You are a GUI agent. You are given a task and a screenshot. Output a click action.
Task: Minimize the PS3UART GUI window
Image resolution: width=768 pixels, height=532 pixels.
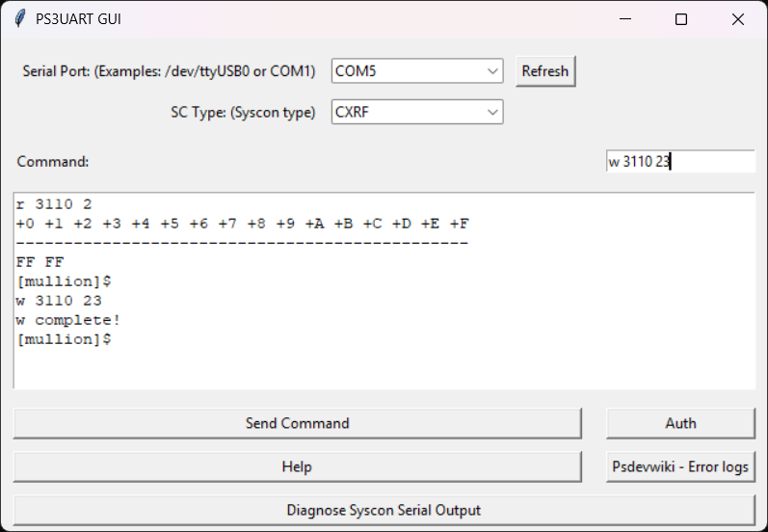(625, 19)
